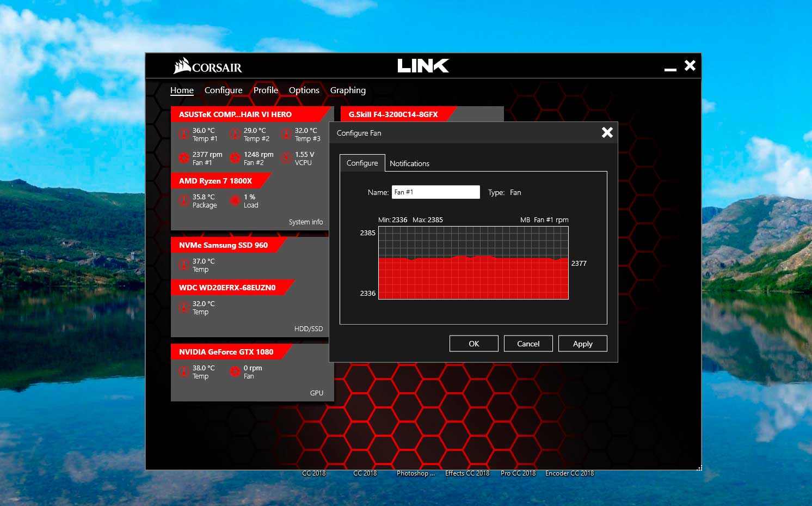Click the Corsair logo
Viewport: 812px width, 506px height.
[207, 66]
